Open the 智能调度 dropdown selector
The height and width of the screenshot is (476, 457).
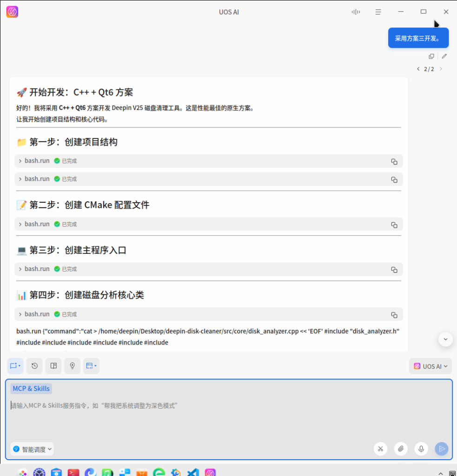(x=32, y=449)
